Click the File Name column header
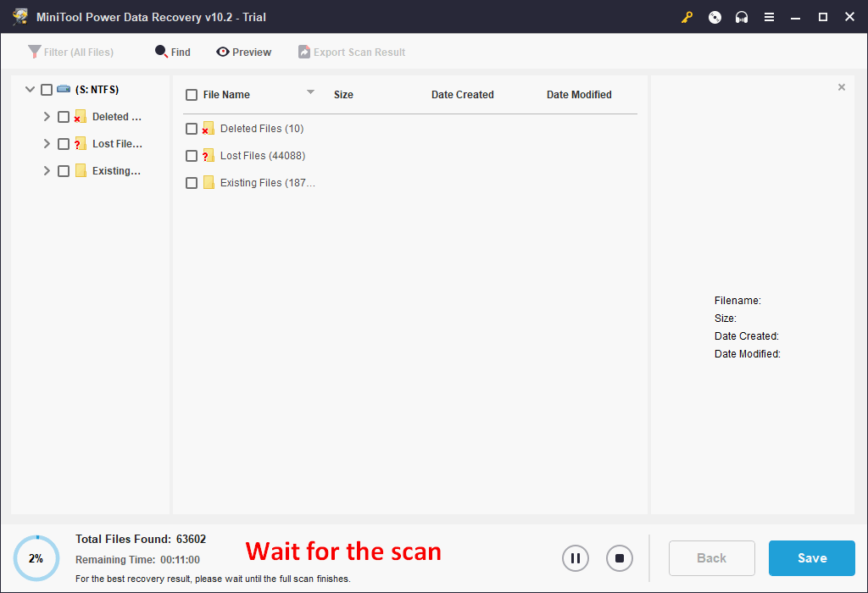This screenshot has height=593, width=868. [x=226, y=95]
